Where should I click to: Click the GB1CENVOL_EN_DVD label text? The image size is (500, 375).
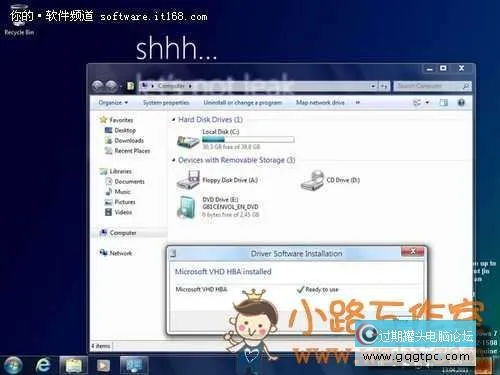230,207
